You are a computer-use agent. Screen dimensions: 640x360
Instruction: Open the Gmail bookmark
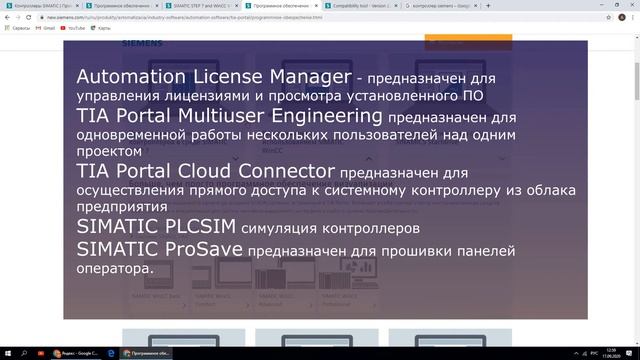[x=45, y=28]
